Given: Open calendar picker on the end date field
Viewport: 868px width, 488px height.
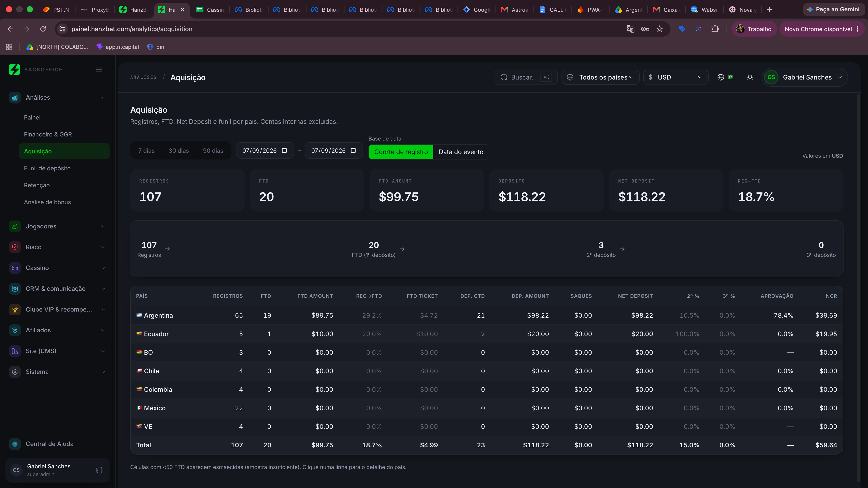Looking at the screenshot, I should 353,150.
